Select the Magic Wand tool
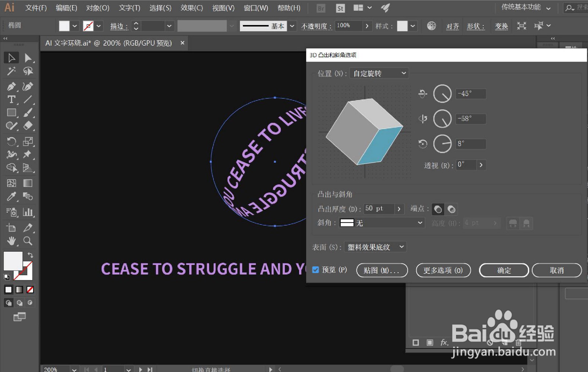 click(11, 71)
